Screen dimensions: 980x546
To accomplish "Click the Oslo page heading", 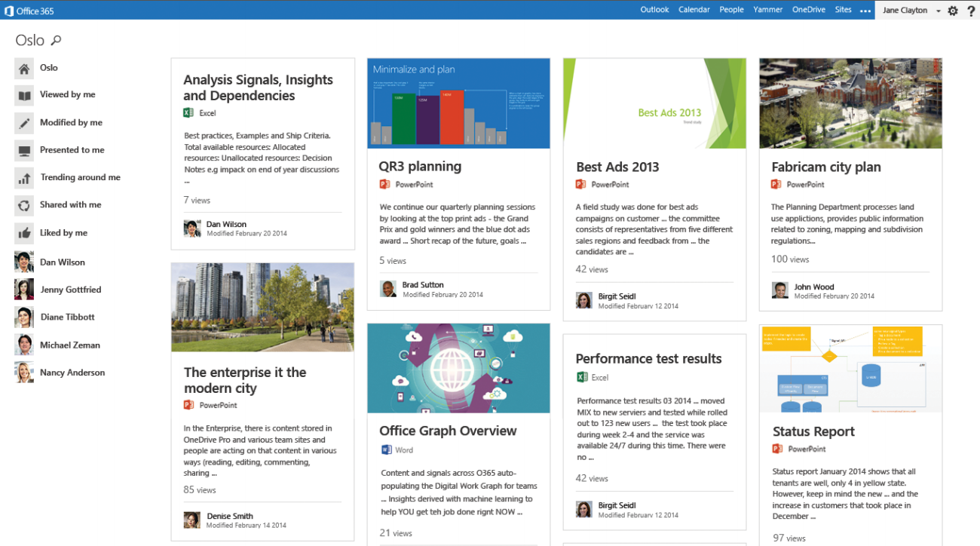I will [x=30, y=41].
